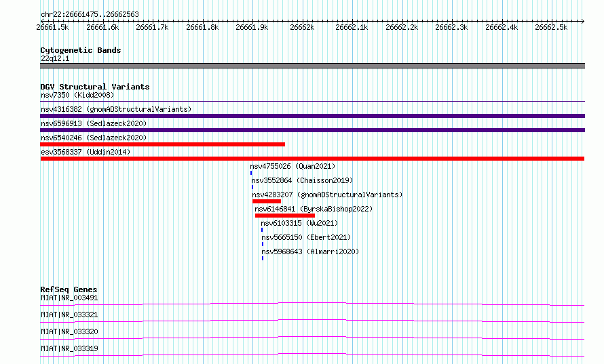Click the 26662.1k ruler tick label
Viewport: 604px width, 364px height.
352,28
